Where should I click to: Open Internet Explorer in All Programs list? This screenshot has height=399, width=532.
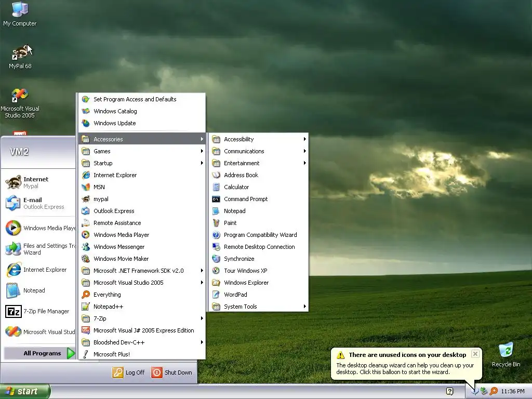[142, 175]
